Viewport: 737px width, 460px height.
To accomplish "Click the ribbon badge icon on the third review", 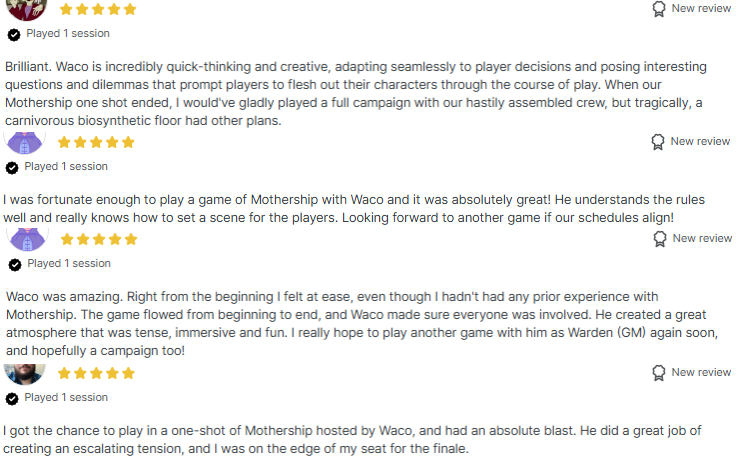I will point(660,239).
